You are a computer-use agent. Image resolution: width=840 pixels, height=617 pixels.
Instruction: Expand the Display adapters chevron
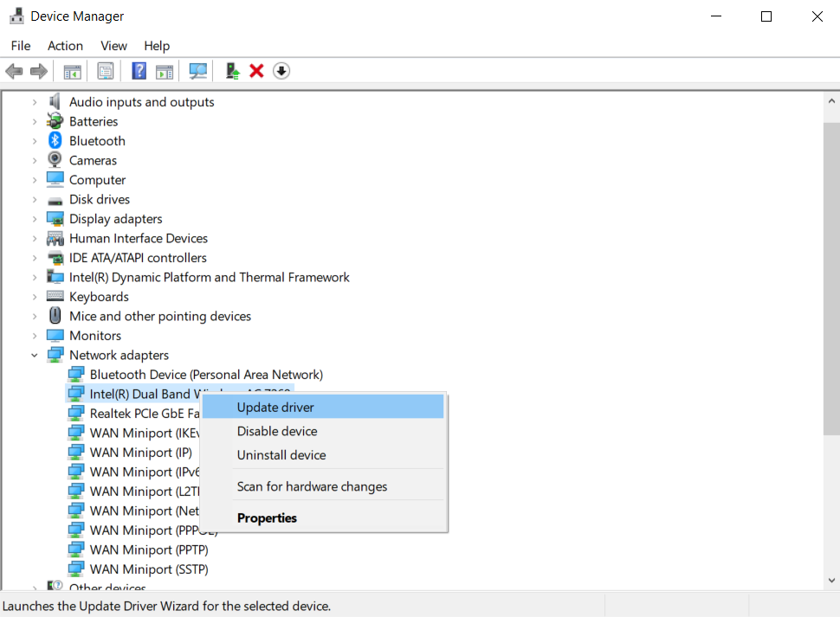35,219
